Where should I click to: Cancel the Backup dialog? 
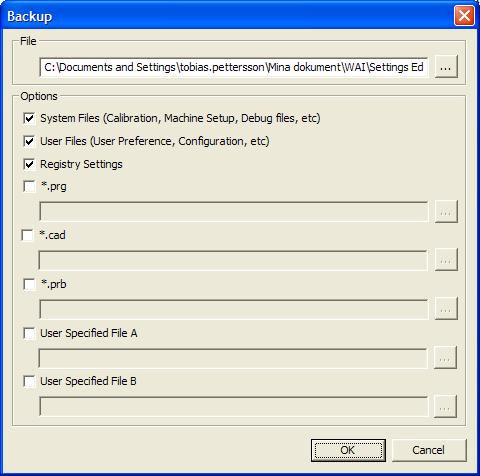tap(429, 450)
